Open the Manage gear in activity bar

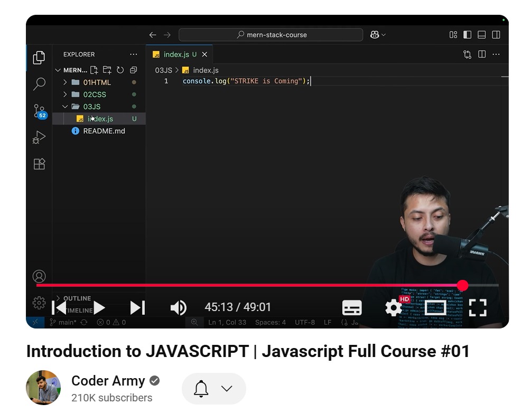tap(39, 303)
